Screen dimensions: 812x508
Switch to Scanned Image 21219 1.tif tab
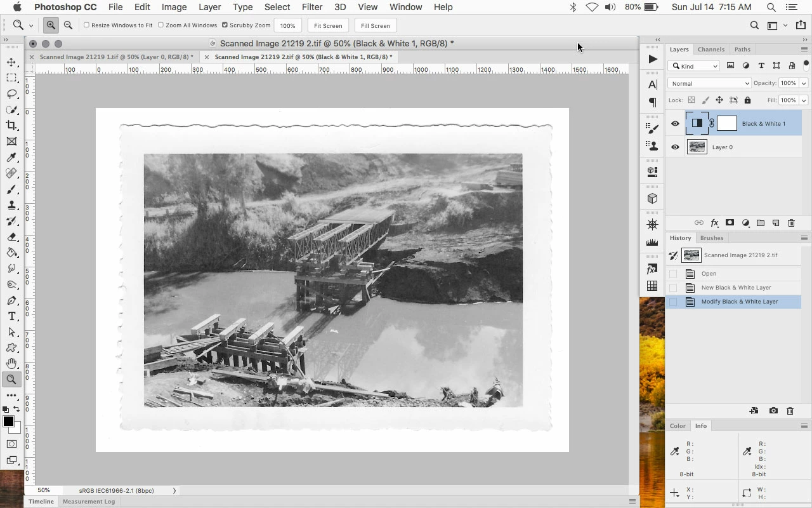pos(116,57)
